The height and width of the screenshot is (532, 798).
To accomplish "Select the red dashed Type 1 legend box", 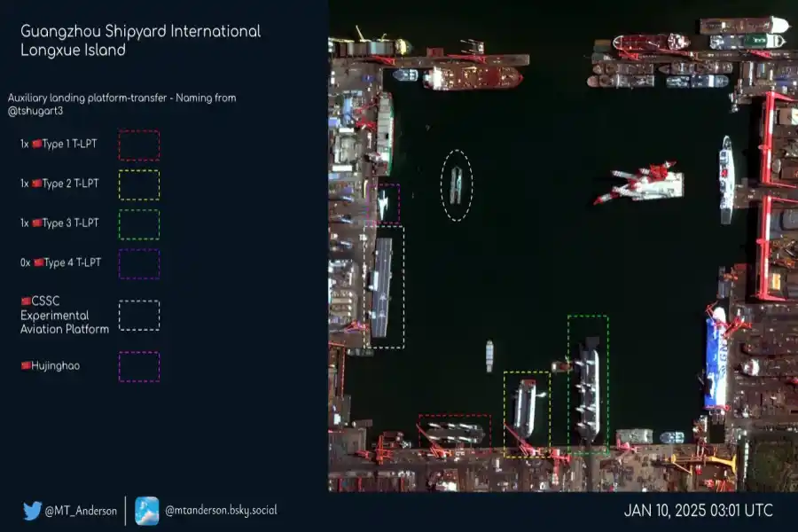I will point(139,145).
